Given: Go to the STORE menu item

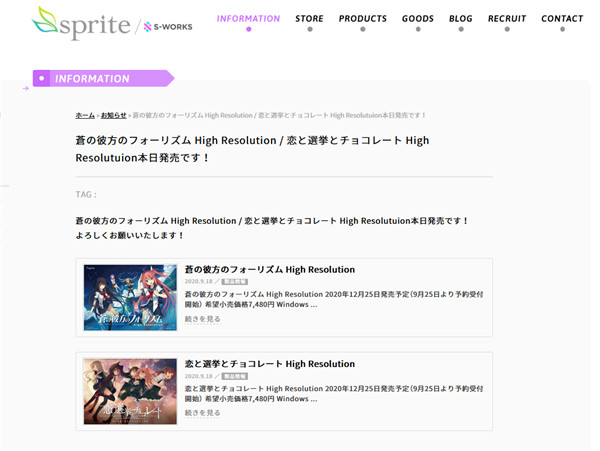Looking at the screenshot, I should [x=309, y=19].
